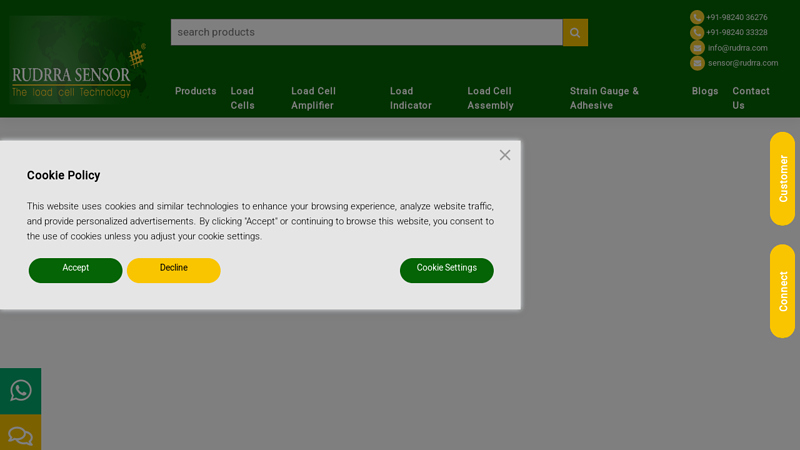
Task: Click the Rudrra Sensor logo
Action: pos(77,60)
